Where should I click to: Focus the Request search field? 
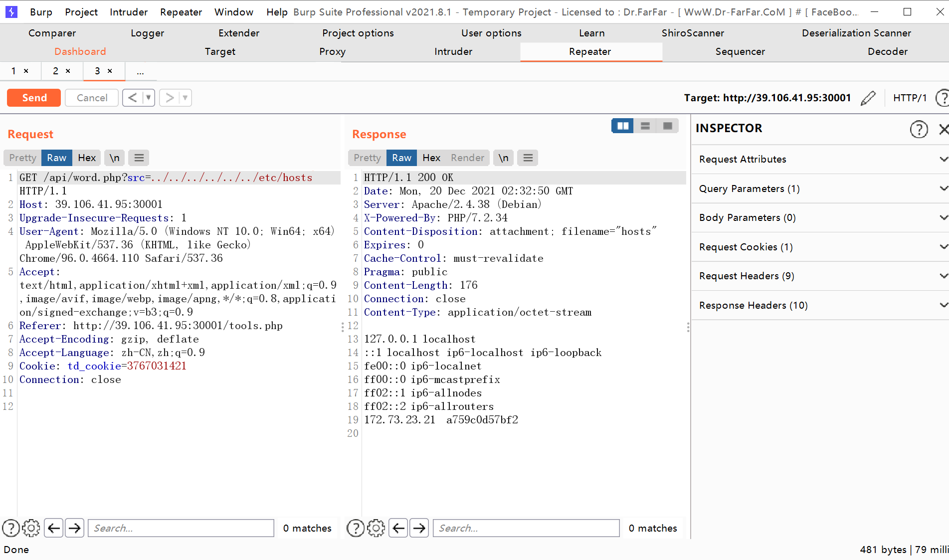181,528
